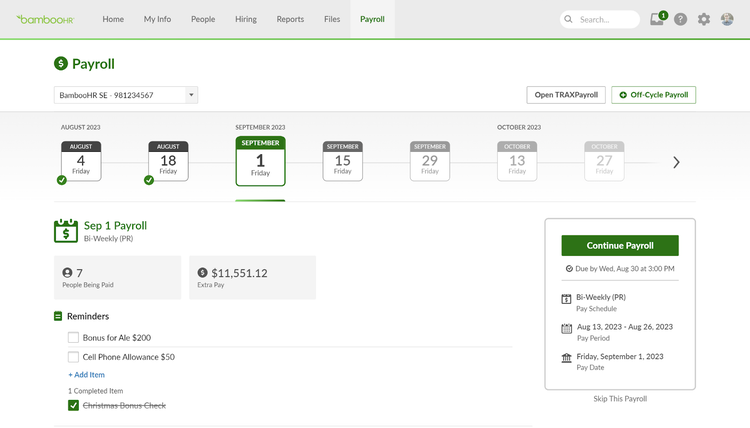Screen dimensions: 750x428
Task: Select the Payroll tab
Action: pos(372,19)
